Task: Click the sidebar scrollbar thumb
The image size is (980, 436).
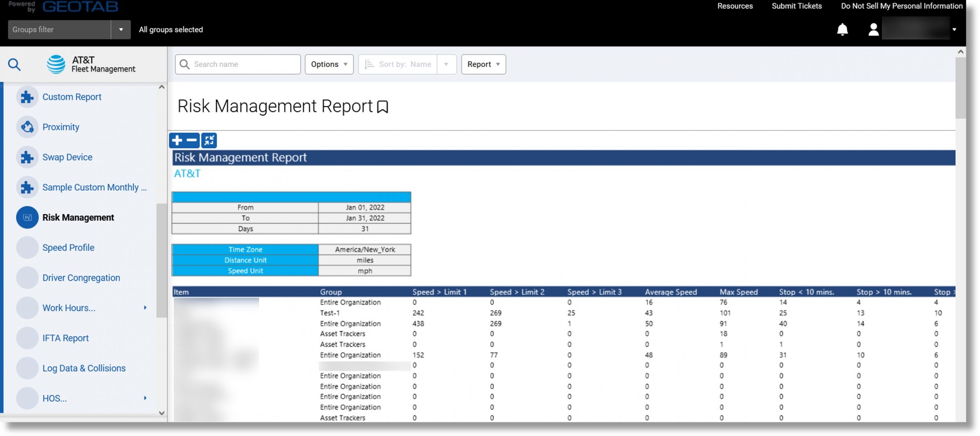Action: (x=161, y=260)
